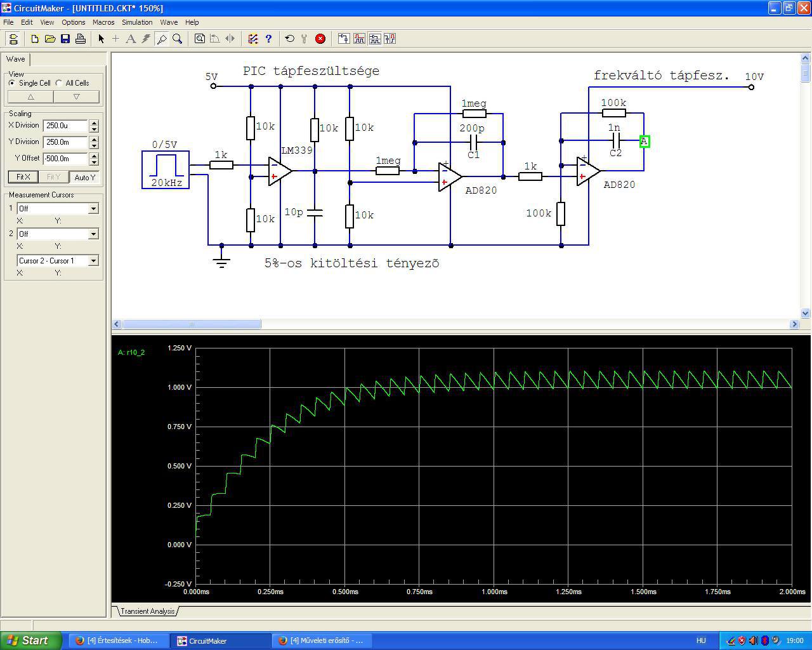Click the Fit X button
Screen dimensions: 812x650
click(23, 177)
